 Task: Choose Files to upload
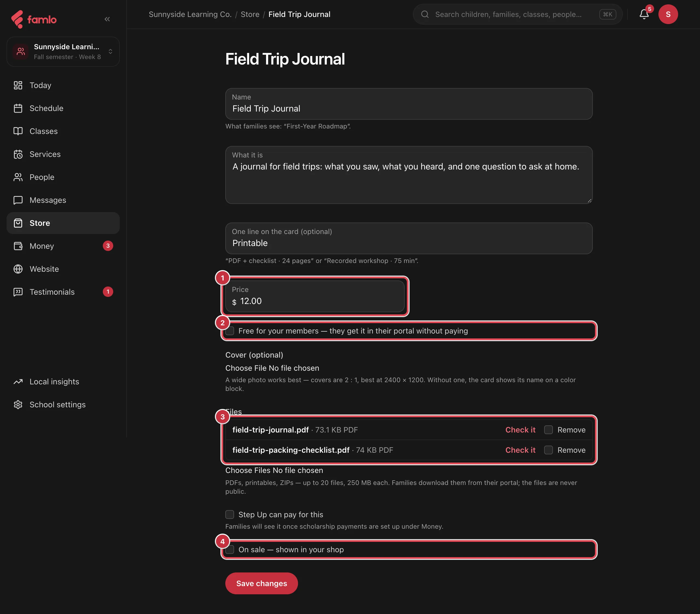(248, 470)
